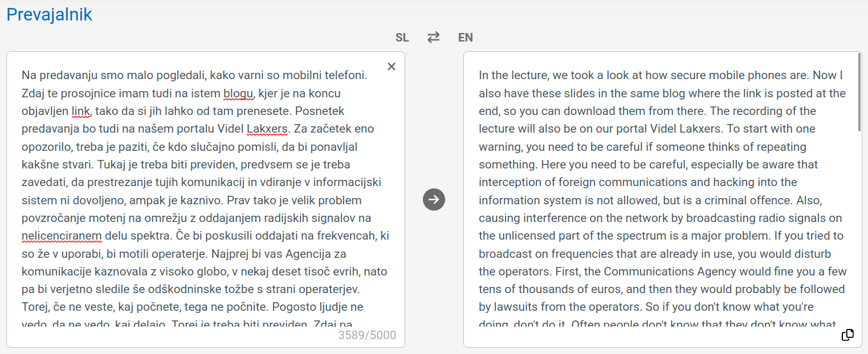Image resolution: width=868 pixels, height=354 pixels.
Task: Click misspelled "Lakxers" in the Slovenian text
Action: click(267, 129)
